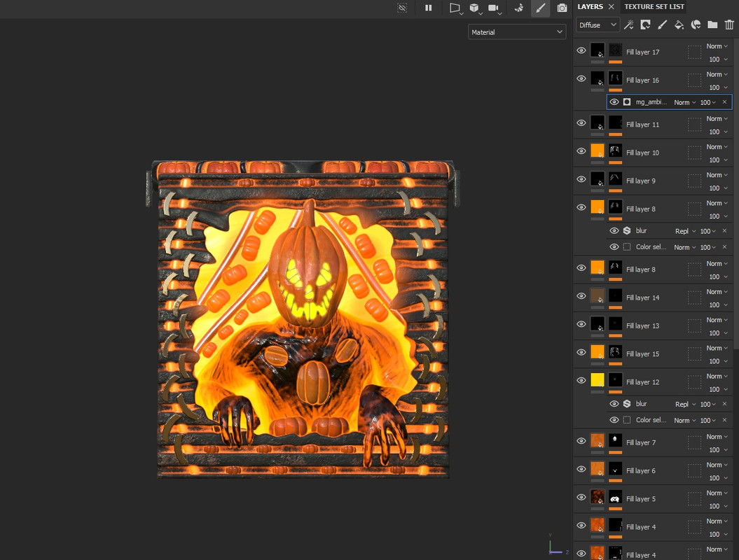Open the Material viewport mode dropdown
Image resolution: width=739 pixels, height=560 pixels.
(517, 32)
